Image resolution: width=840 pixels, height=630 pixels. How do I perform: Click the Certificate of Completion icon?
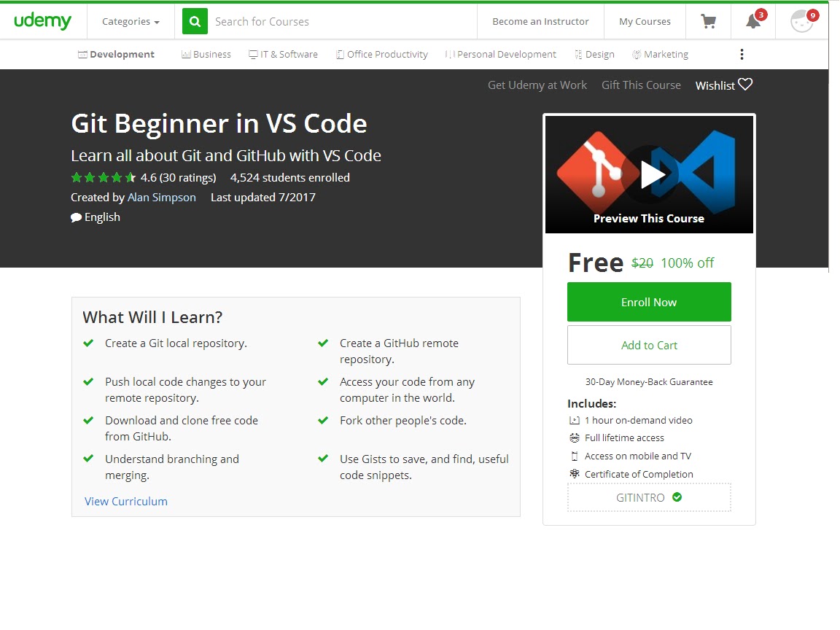(575, 474)
